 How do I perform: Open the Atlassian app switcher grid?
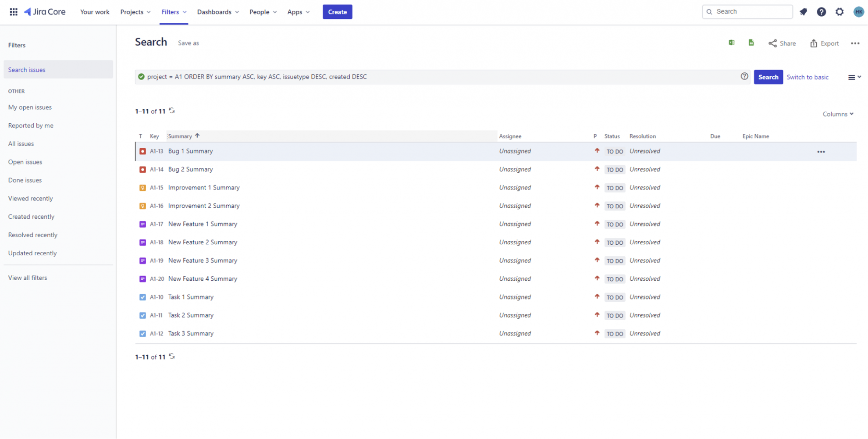point(13,12)
